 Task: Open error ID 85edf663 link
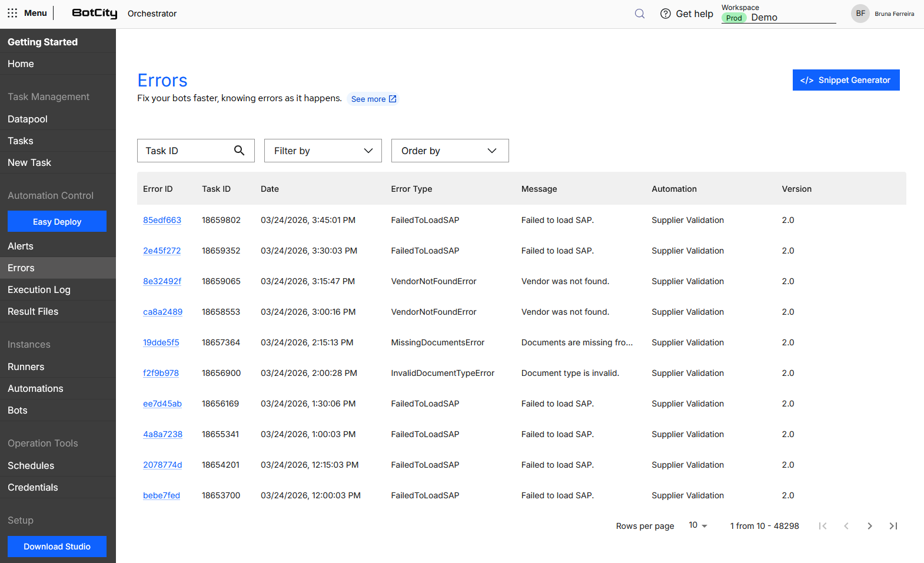coord(162,220)
